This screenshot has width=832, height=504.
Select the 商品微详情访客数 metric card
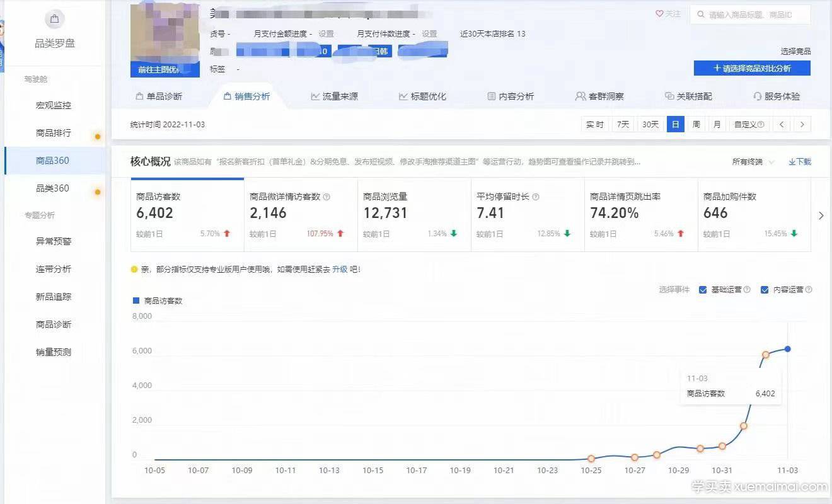(x=301, y=215)
